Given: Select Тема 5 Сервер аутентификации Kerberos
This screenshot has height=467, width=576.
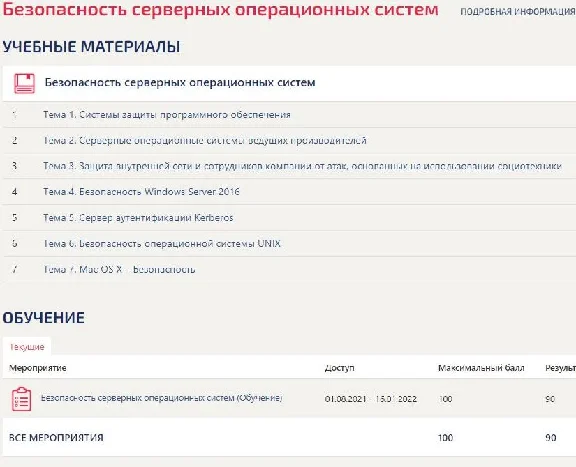Looking at the screenshot, I should pyautogui.click(x=138, y=218).
